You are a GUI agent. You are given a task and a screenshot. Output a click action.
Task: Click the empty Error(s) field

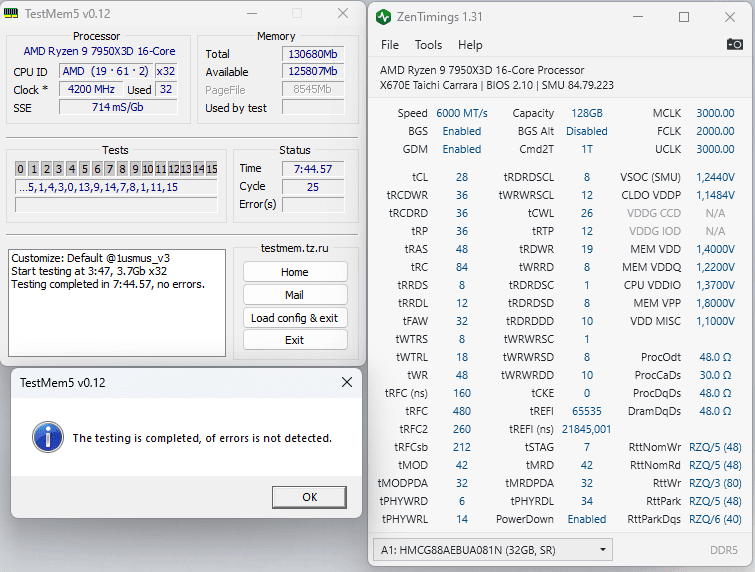(x=313, y=205)
